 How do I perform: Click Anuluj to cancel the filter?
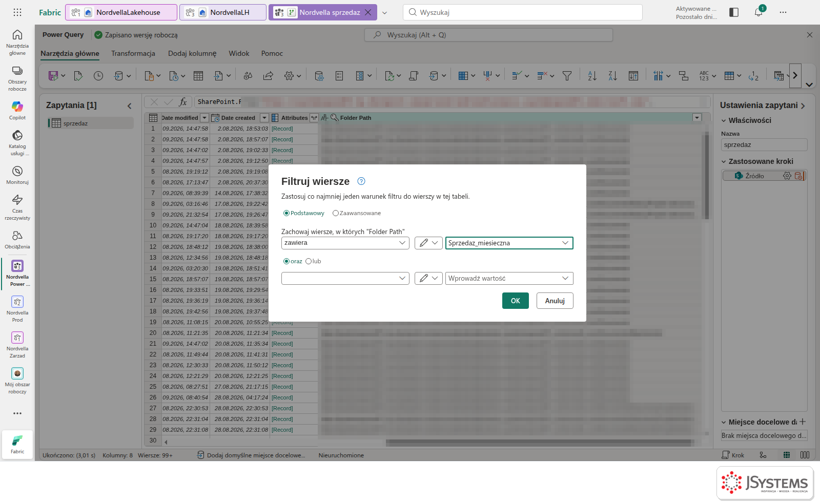pos(555,301)
